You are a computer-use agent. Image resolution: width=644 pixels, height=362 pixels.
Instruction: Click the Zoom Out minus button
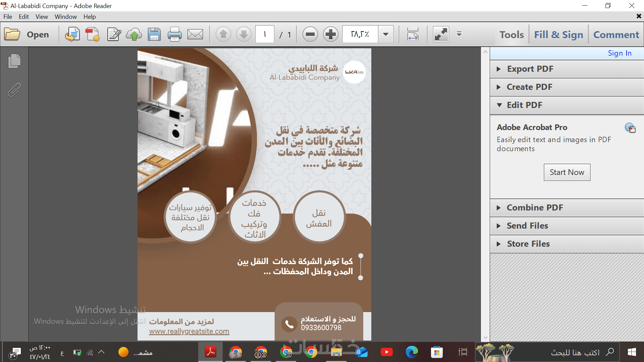310,35
